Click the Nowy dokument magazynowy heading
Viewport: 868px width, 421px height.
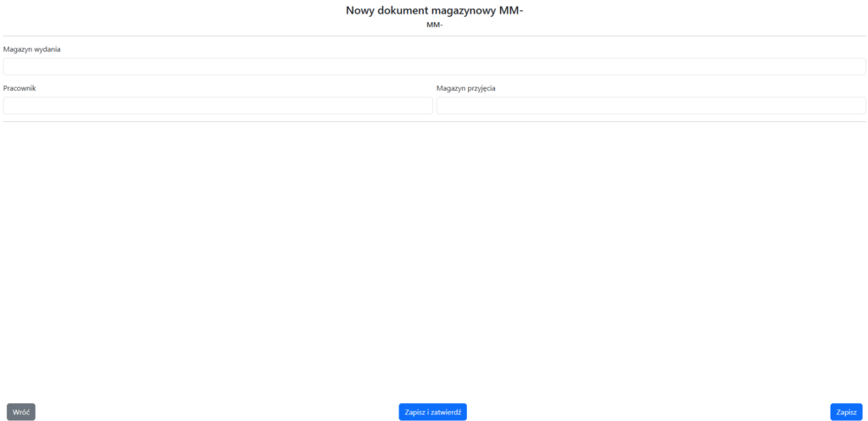click(x=434, y=10)
